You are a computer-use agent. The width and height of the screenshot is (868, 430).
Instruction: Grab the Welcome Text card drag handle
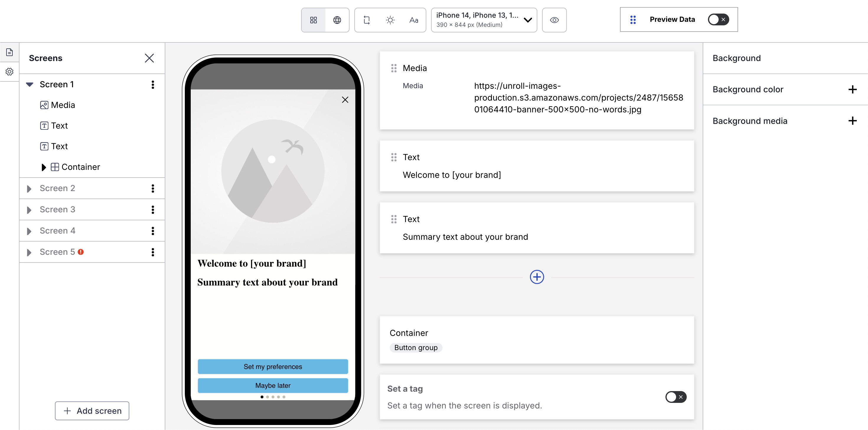pyautogui.click(x=394, y=157)
